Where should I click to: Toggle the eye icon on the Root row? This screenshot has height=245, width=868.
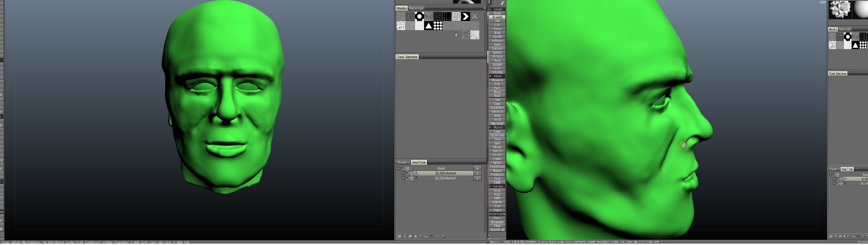coord(403,168)
